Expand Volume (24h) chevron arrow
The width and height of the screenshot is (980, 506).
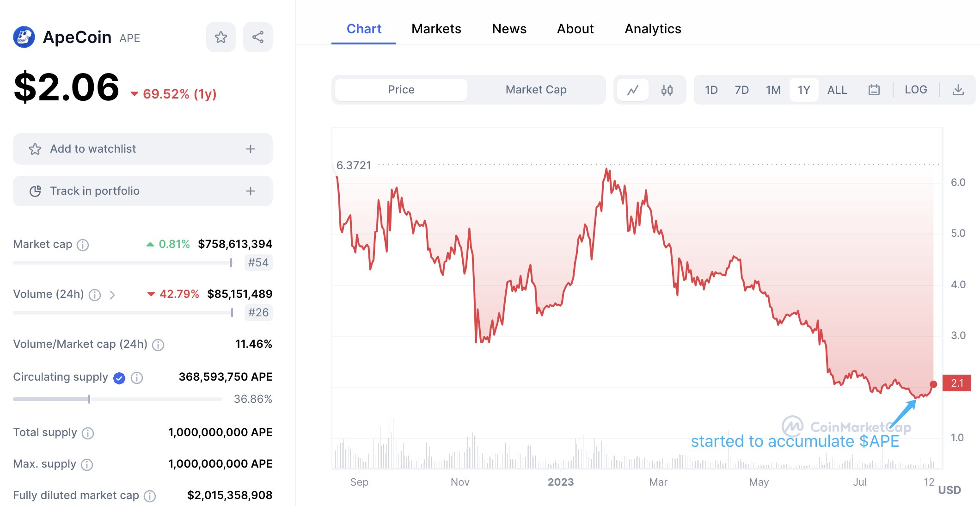(112, 295)
